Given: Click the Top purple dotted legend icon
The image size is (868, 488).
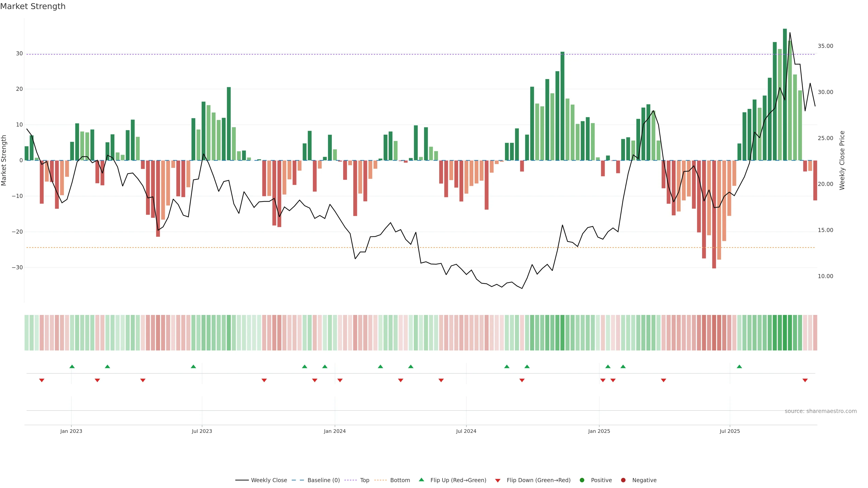Looking at the screenshot, I should [351, 480].
